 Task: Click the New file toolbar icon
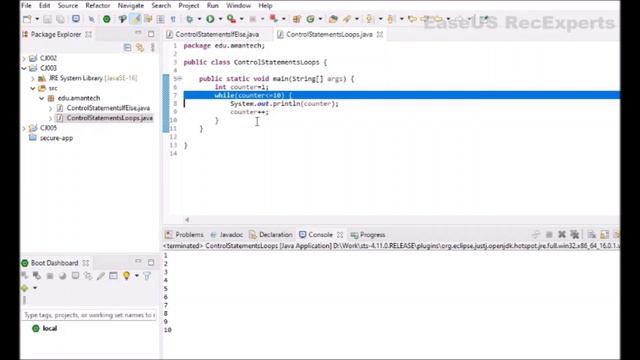[27, 19]
